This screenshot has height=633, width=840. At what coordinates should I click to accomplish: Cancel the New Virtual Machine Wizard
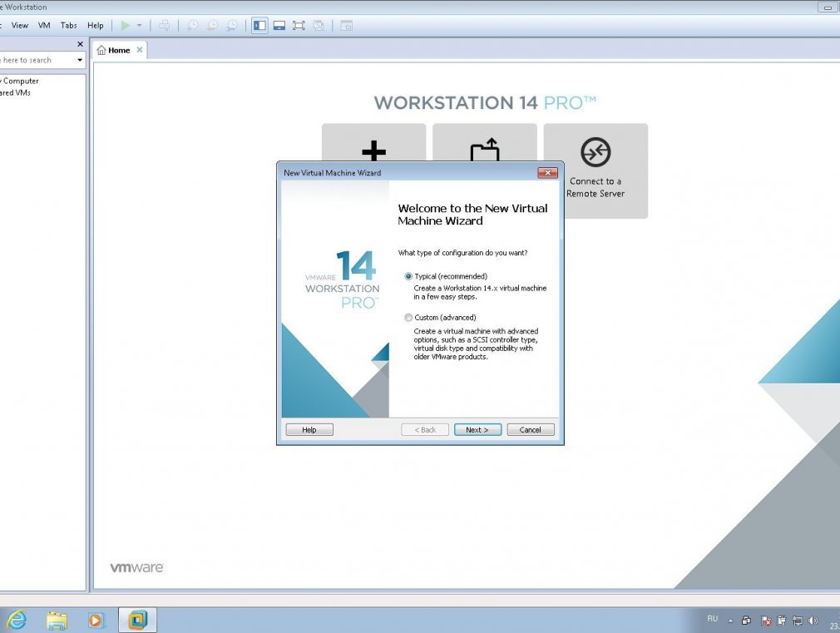pyautogui.click(x=530, y=429)
